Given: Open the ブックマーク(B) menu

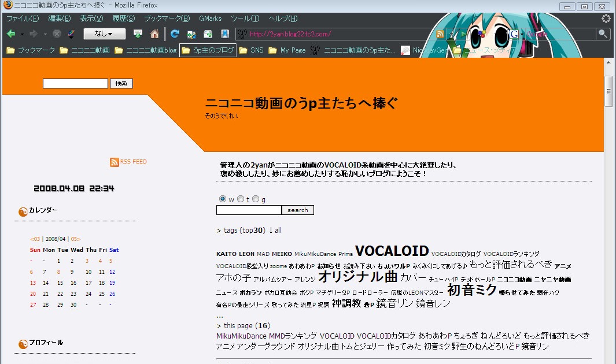Looking at the screenshot, I should 167,18.
